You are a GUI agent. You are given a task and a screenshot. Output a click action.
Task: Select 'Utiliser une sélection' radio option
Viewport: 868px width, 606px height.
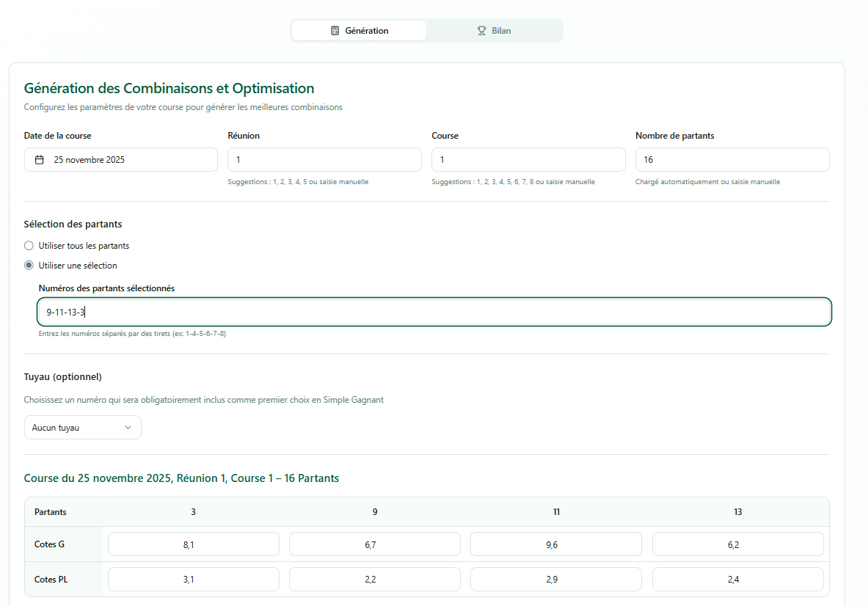29,266
